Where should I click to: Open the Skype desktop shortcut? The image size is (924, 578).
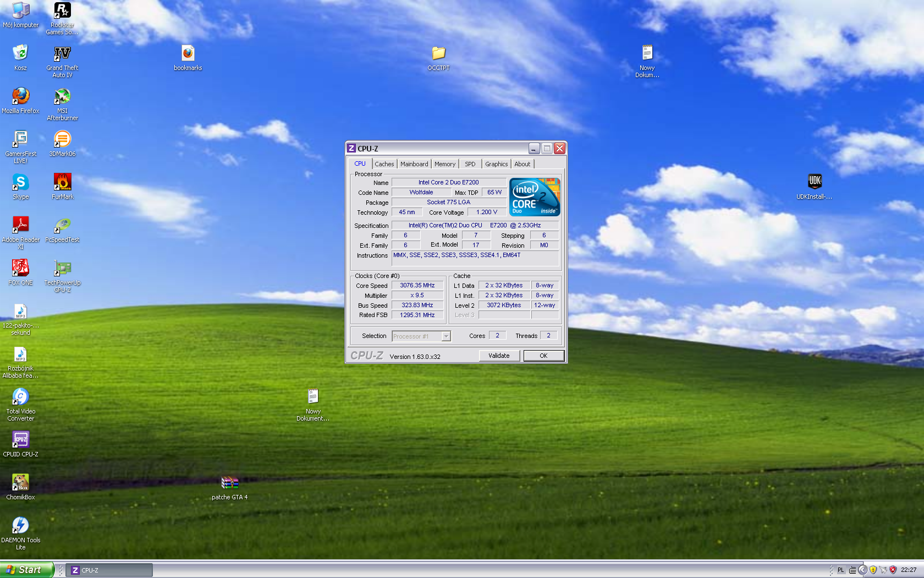[x=20, y=186]
